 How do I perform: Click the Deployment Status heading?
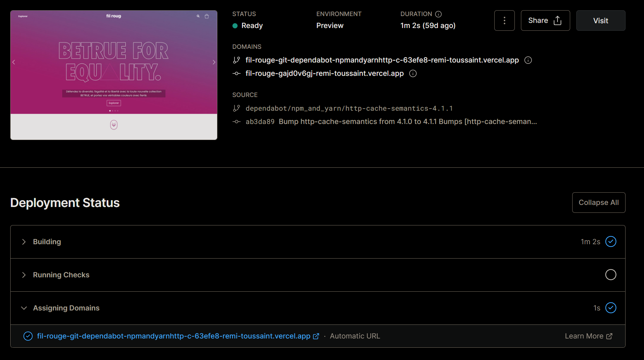click(65, 203)
